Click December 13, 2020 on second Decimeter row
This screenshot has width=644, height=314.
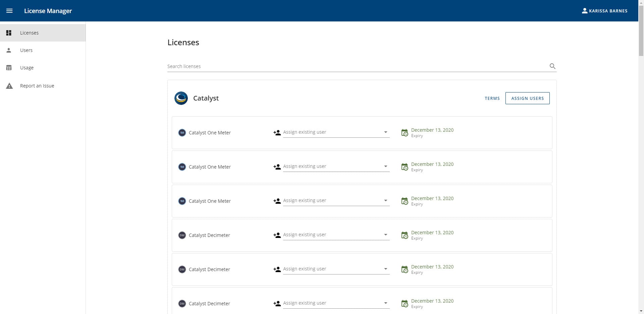point(432,267)
